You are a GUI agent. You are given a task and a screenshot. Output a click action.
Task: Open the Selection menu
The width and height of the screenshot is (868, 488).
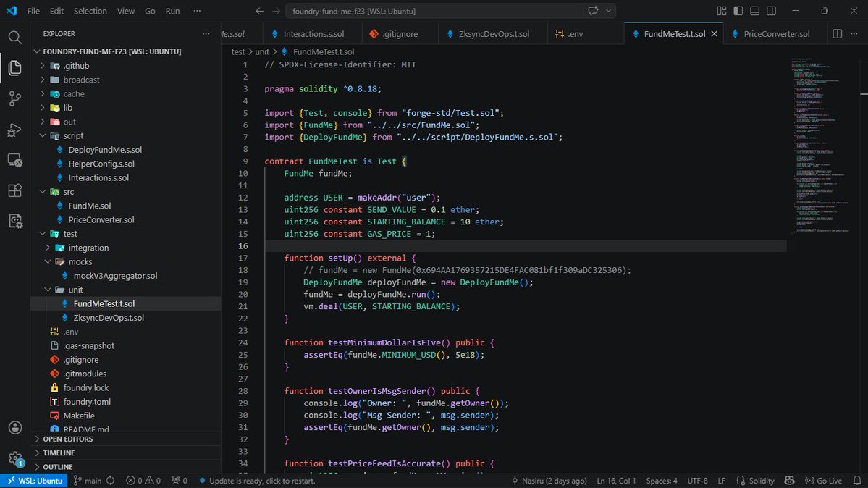[90, 11]
